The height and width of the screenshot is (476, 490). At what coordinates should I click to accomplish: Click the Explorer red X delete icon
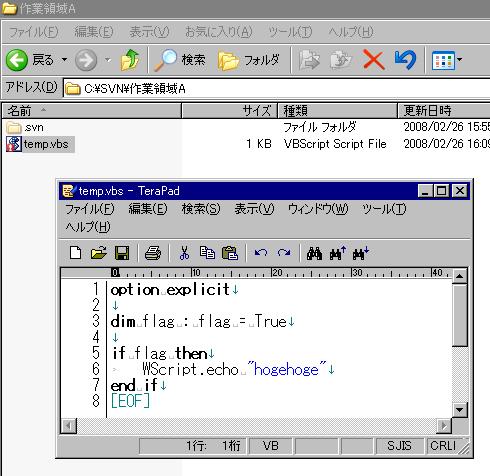click(x=373, y=60)
